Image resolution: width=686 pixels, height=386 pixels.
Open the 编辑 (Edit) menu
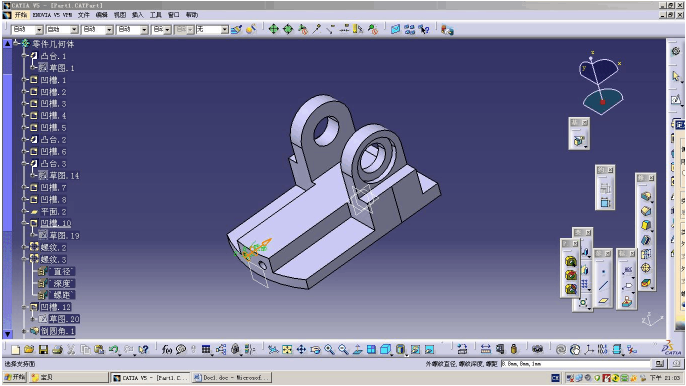coord(102,15)
